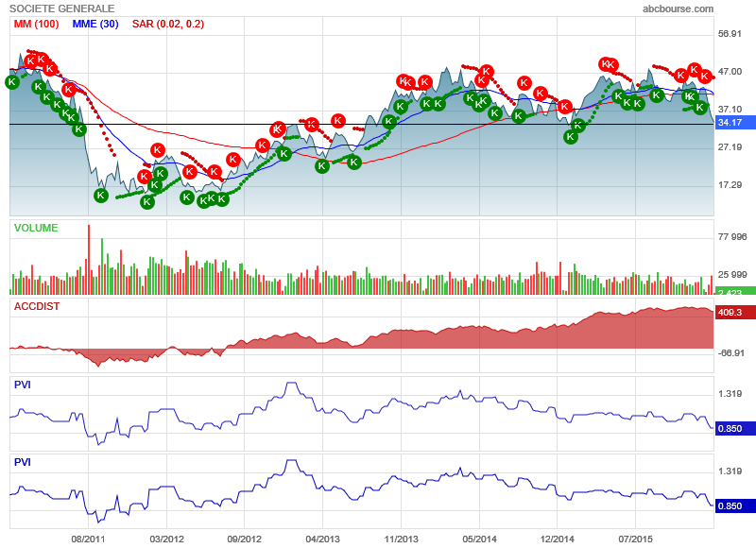Image resolution: width=756 pixels, height=548 pixels.
Task: Click the 03/2012 date axis label
Action: pos(167,539)
